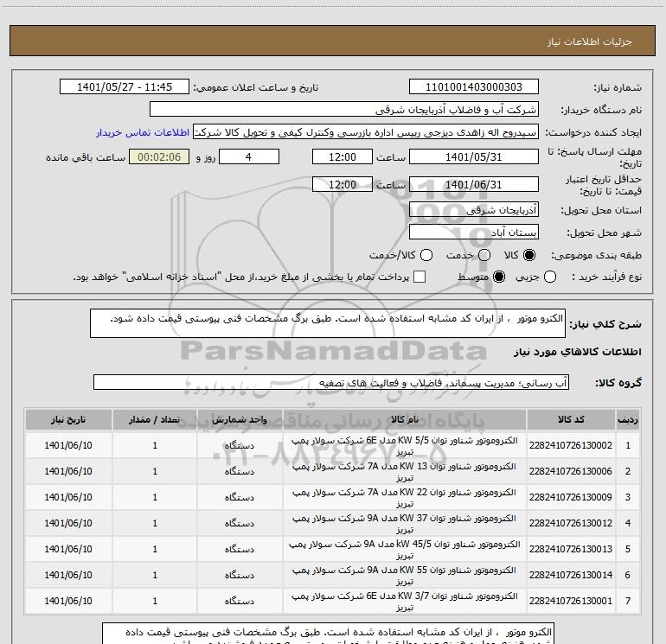Image resolution: width=666 pixels, height=644 pixels.
Task: Choose the جزیی purchase process option
Action: (x=549, y=277)
